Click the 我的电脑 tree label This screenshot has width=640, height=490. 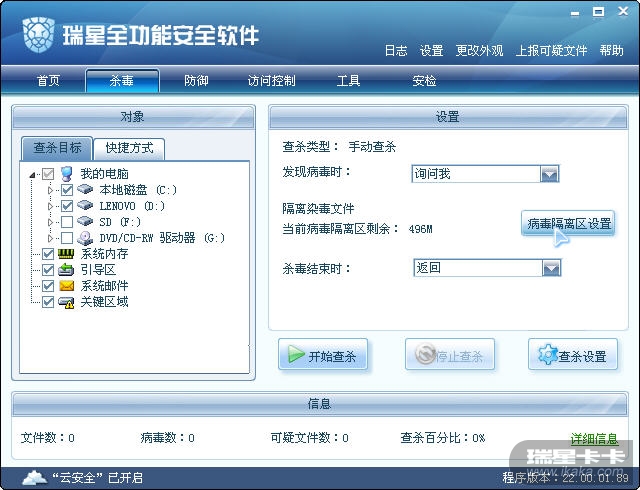(x=104, y=174)
